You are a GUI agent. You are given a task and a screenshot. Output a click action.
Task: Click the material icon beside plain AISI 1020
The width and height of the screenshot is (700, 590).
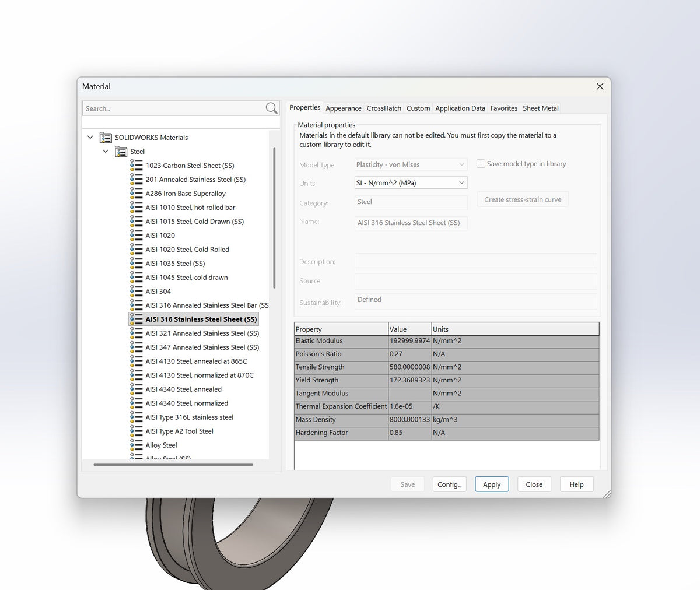tap(136, 236)
